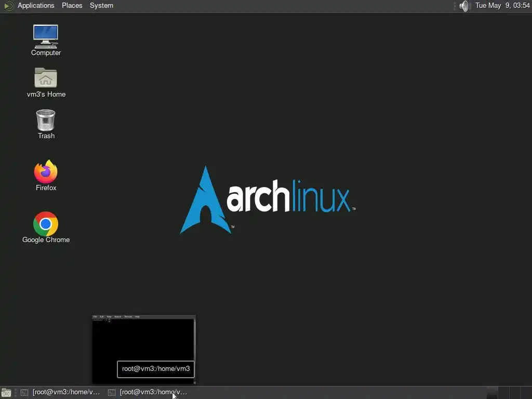The image size is (532, 399).
Task: Click the clock showing Tue May 9, 03:54
Action: 502,6
